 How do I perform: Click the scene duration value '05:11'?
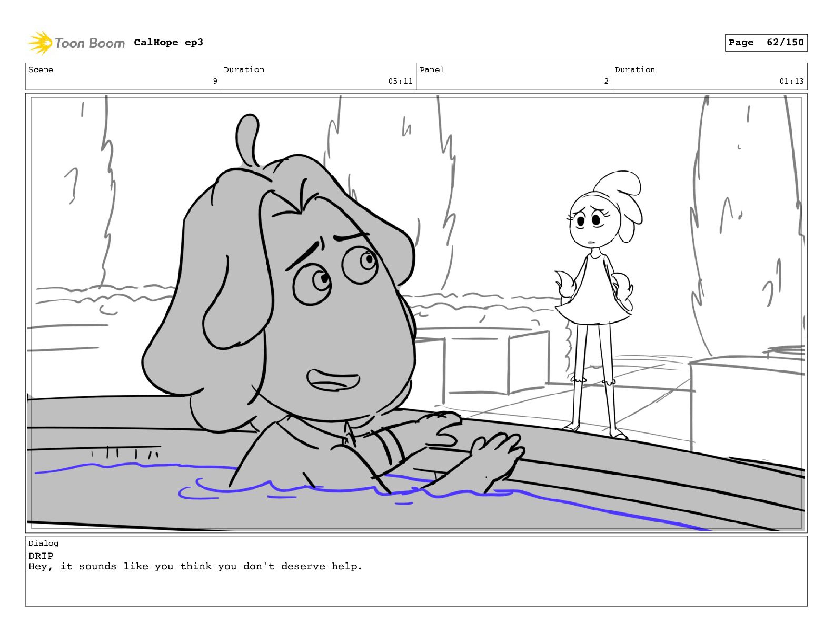[x=401, y=81]
